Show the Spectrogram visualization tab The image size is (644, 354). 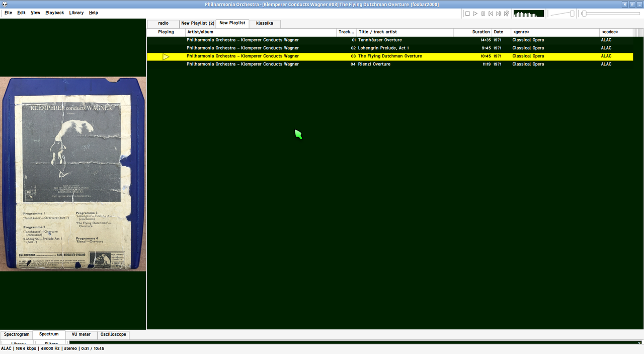tap(17, 334)
